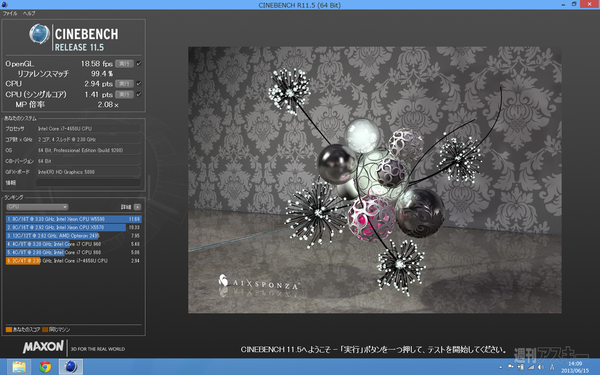Viewport: 600px width, 375px height.
Task: Expand ranking details arrow button
Action: (x=137, y=207)
